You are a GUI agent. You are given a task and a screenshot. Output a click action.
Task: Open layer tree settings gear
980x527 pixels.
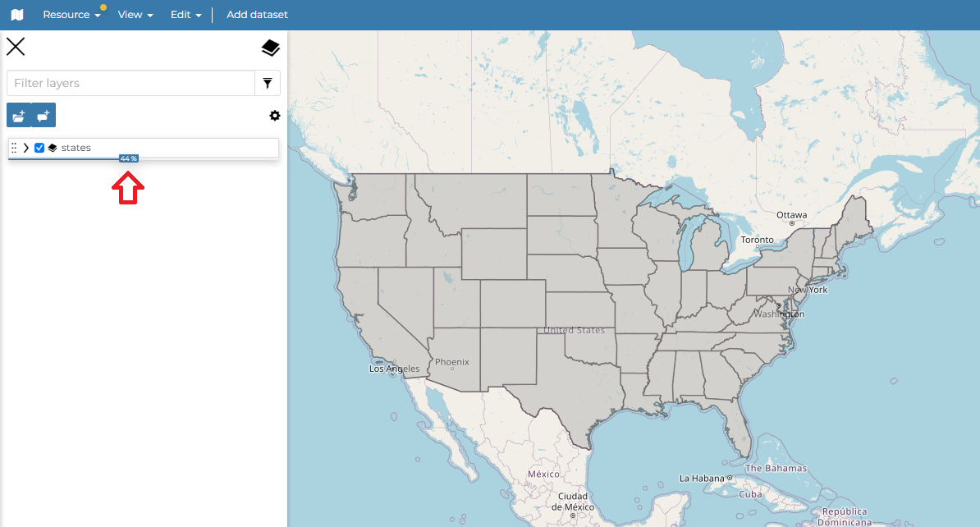[275, 116]
